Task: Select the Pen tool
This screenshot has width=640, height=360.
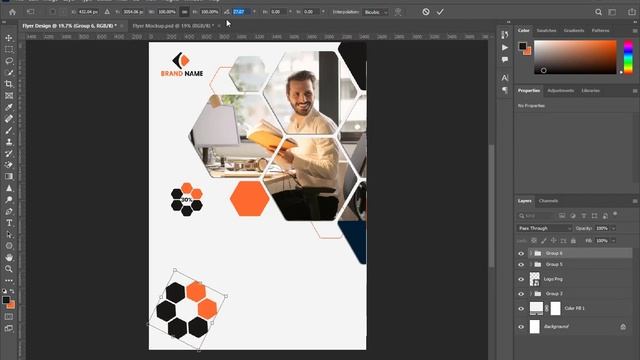Action: 9,211
